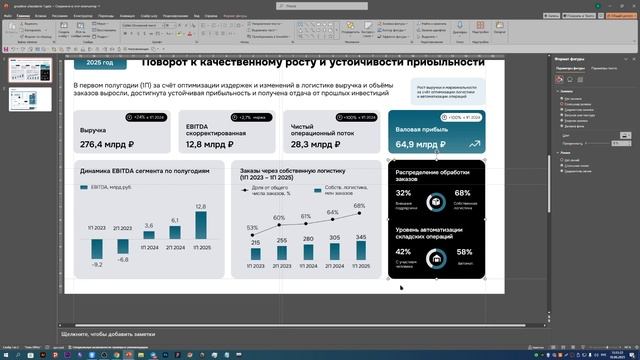This screenshot has height=360, width=640.
Task: Click the Shape Fill (Заливка фигуры) icon
Action: click(380, 24)
